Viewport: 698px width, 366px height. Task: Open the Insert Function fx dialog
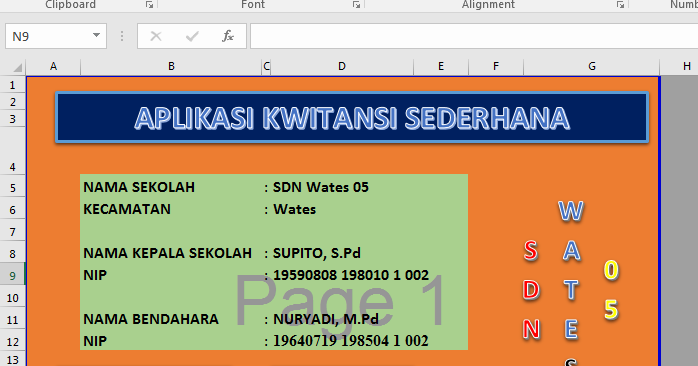coord(227,36)
